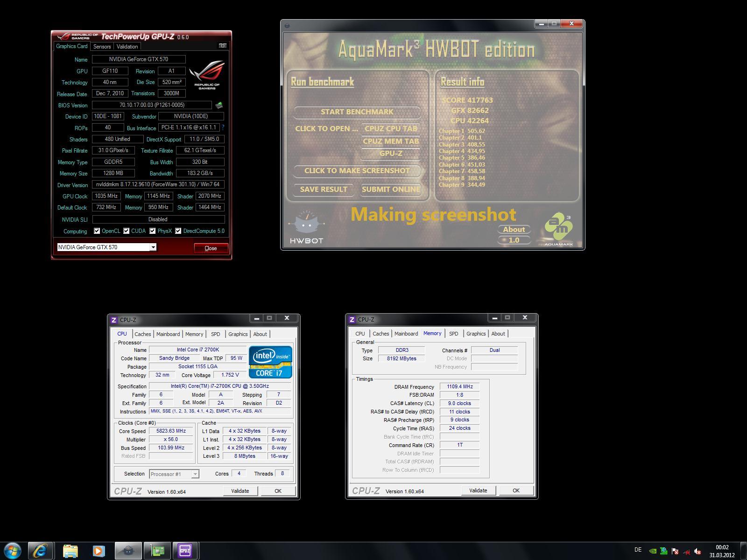Click OK in the left CPU-Z window
The image size is (747, 560).
[278, 491]
